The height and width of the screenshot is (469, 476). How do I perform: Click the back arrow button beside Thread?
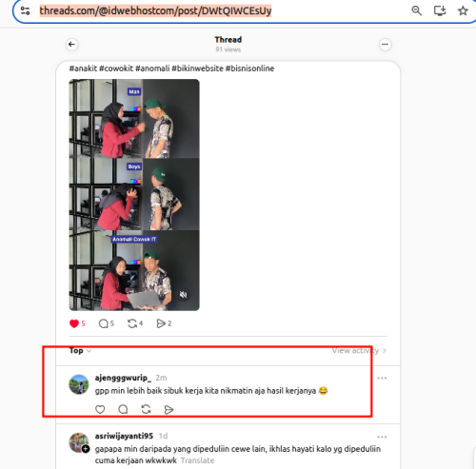coord(72,45)
